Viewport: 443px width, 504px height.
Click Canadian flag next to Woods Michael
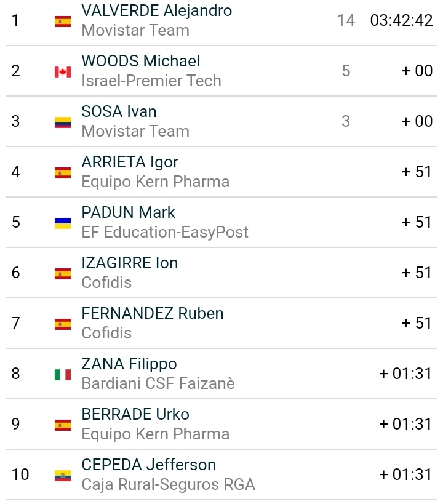click(63, 72)
